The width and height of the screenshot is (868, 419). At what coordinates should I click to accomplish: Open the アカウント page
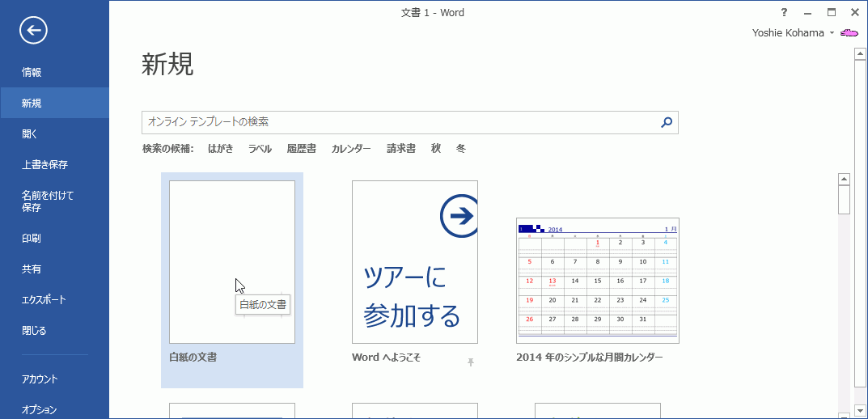[54, 379]
